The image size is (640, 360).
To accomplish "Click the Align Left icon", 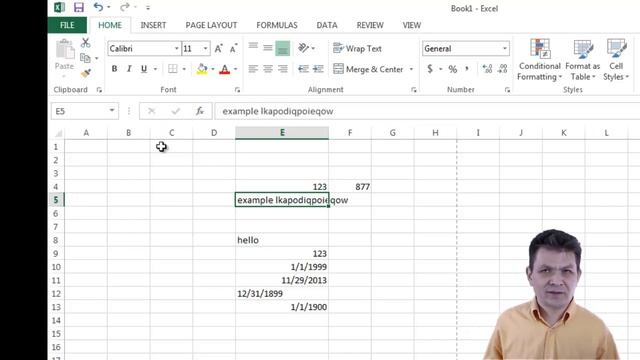I will (253, 69).
